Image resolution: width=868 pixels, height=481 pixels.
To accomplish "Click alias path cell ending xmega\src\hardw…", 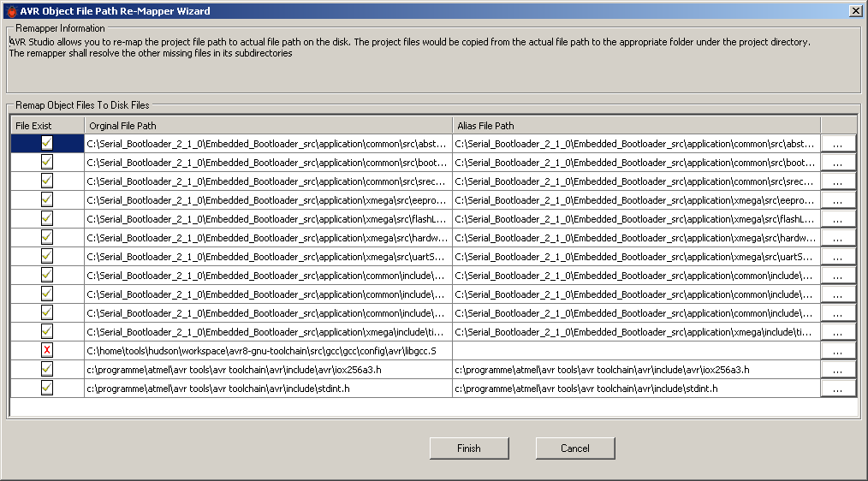I will tap(636, 238).
